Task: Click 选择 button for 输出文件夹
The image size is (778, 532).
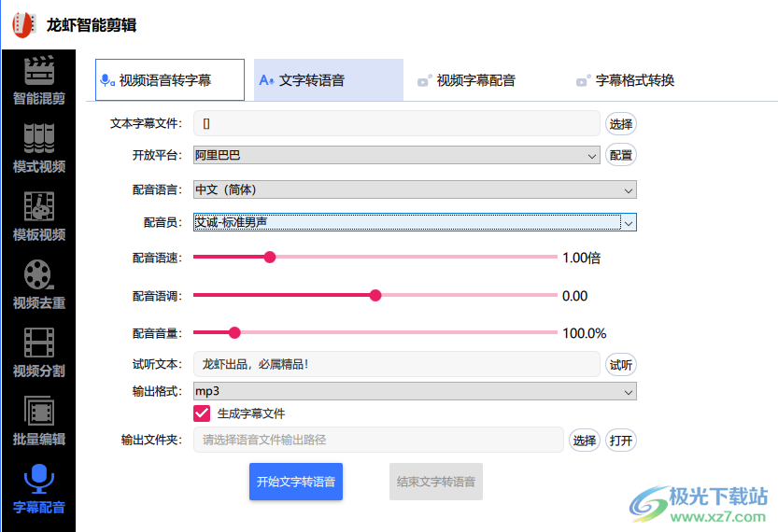Action: 585,441
